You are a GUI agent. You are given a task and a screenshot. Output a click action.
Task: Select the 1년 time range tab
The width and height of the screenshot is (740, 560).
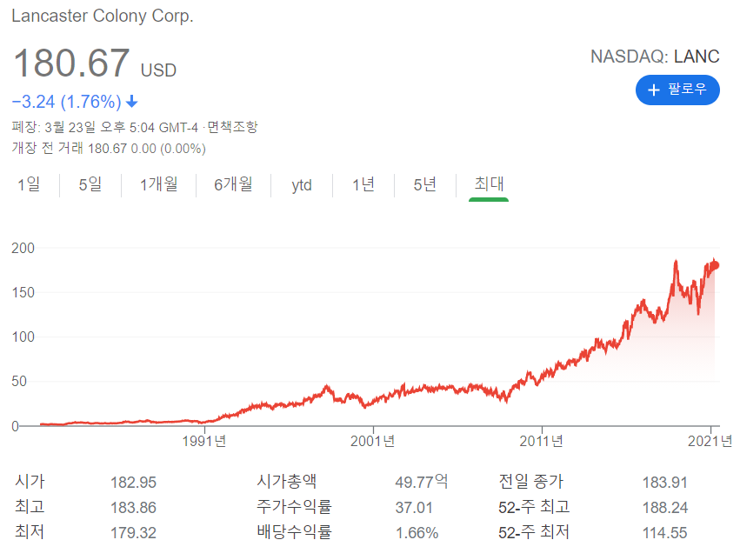click(x=363, y=184)
